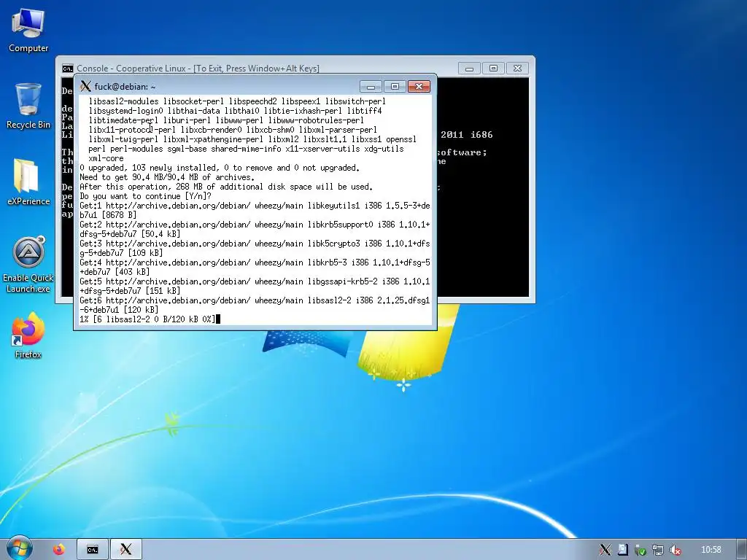The image size is (747, 560).
Task: Click the Get:2 libkrb5support0 download line
Action: (x=255, y=229)
